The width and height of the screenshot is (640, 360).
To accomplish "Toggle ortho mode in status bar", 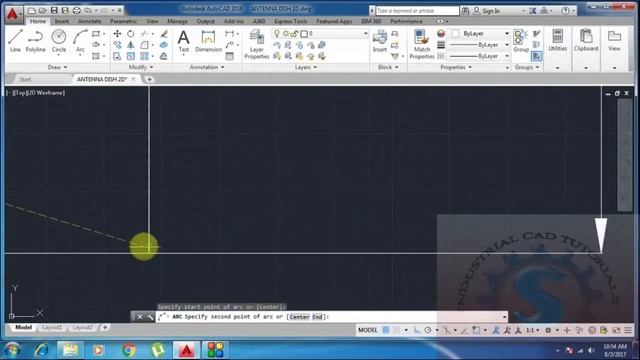I will (417, 330).
